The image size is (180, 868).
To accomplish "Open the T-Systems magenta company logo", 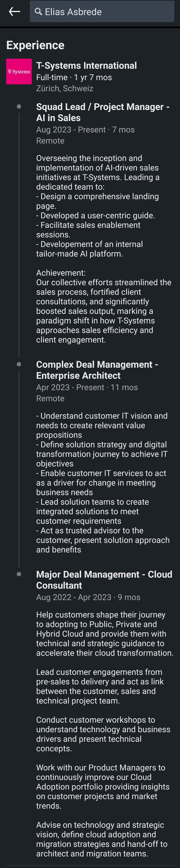I will [19, 71].
